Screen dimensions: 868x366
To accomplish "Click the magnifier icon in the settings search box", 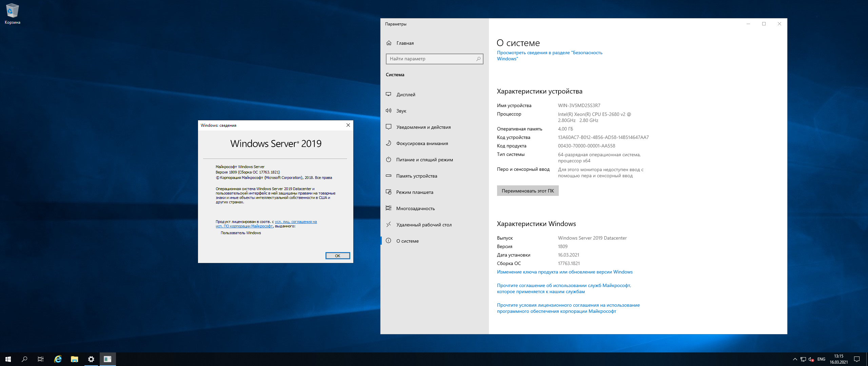I will [478, 59].
